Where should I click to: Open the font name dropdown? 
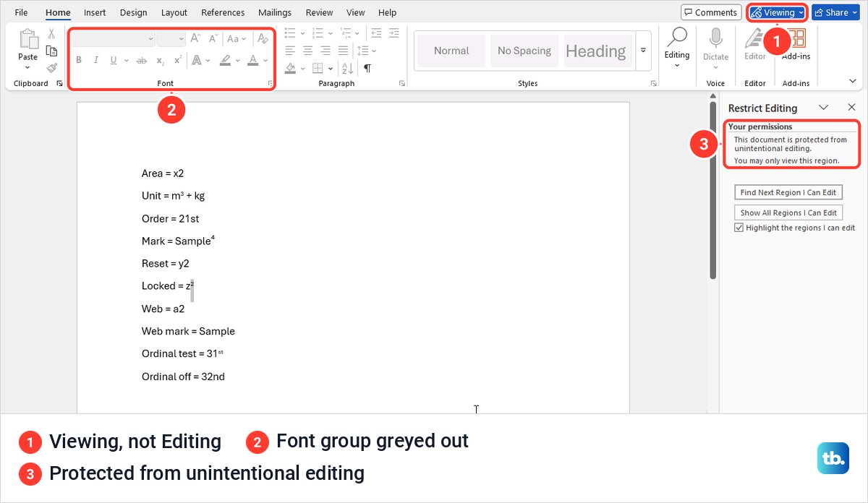point(150,39)
